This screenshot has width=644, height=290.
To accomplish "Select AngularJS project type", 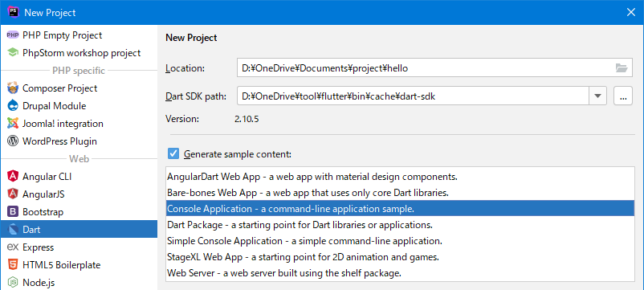I will [79, 194].
